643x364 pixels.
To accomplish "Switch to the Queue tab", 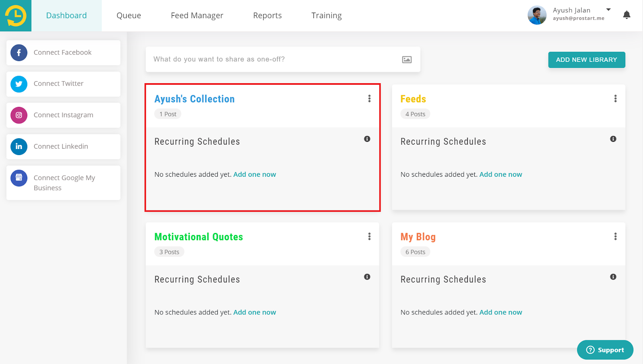I will 129,16.
